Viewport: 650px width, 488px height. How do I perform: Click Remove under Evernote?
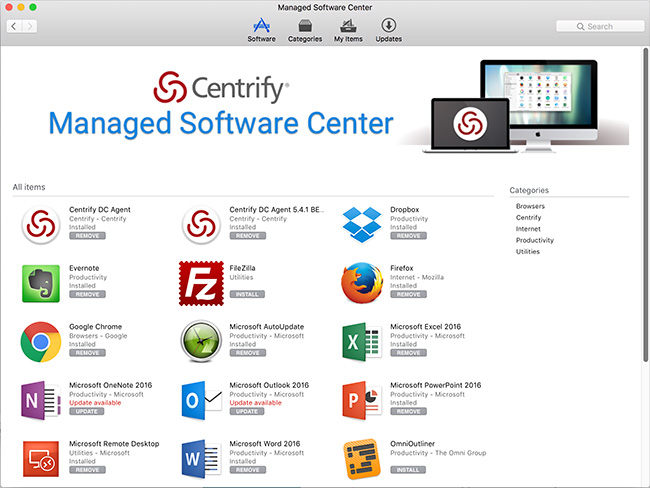[x=87, y=294]
